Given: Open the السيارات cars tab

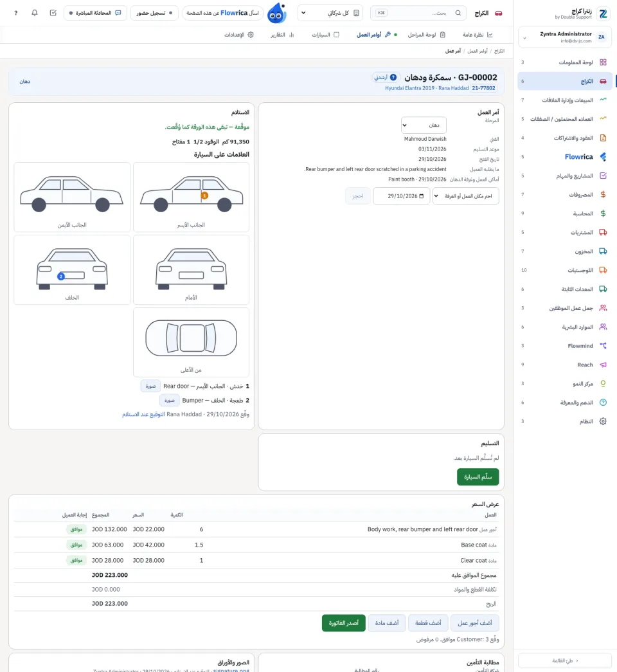Looking at the screenshot, I should (x=325, y=35).
